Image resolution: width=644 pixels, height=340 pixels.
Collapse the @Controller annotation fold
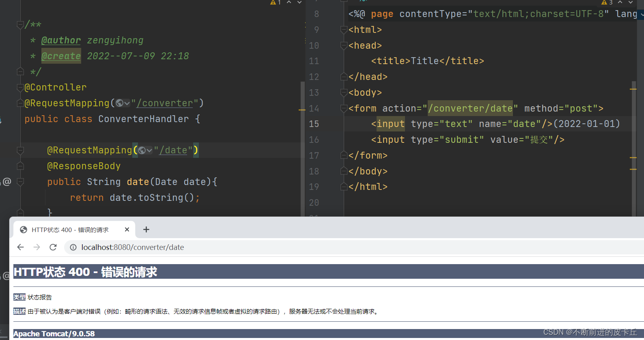click(x=20, y=87)
